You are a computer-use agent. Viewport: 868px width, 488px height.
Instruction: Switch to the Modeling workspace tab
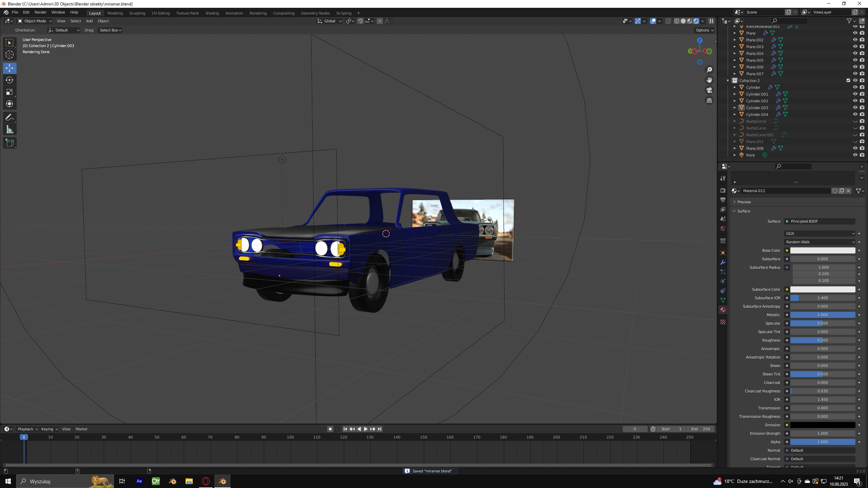click(115, 13)
